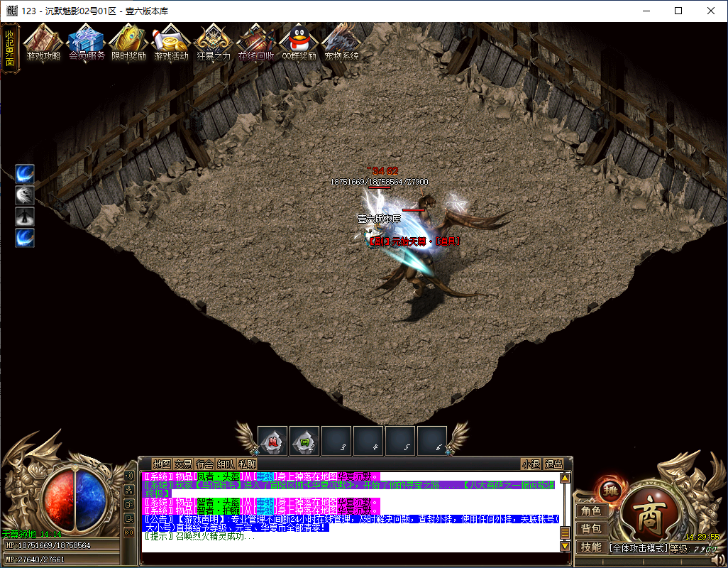
Task: Click the MP:27640/27661 readout
Action: [35, 559]
